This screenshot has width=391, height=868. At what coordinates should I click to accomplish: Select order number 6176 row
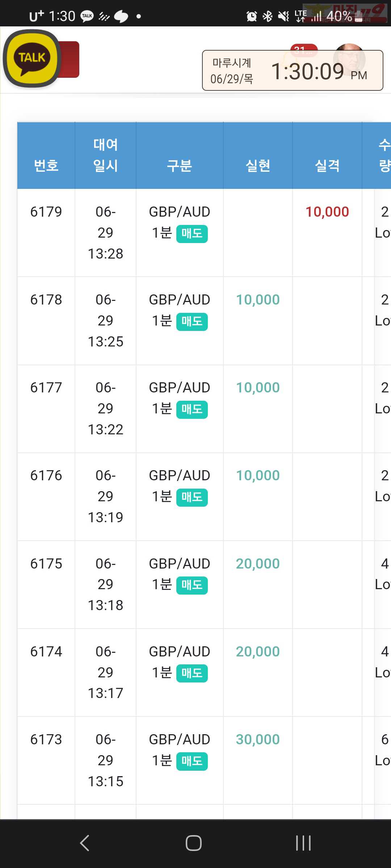coord(46,476)
